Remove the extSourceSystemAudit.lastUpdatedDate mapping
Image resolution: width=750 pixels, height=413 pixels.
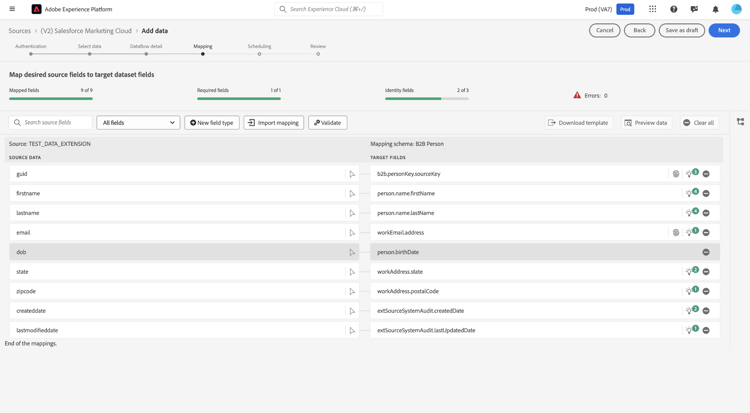tap(706, 331)
